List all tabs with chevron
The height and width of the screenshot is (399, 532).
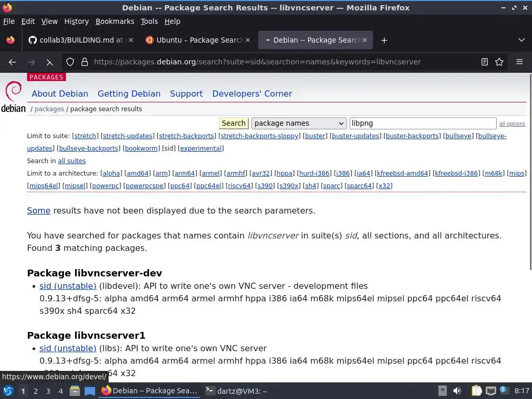[x=522, y=40]
